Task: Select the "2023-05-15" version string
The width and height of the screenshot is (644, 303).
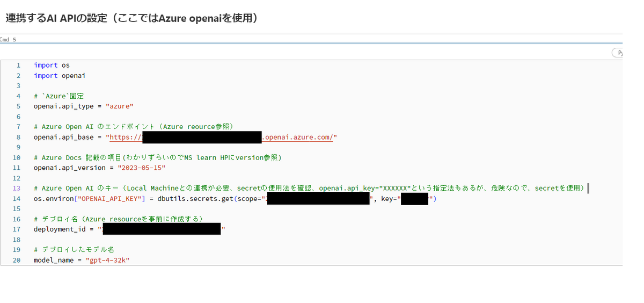Action: coord(142,168)
